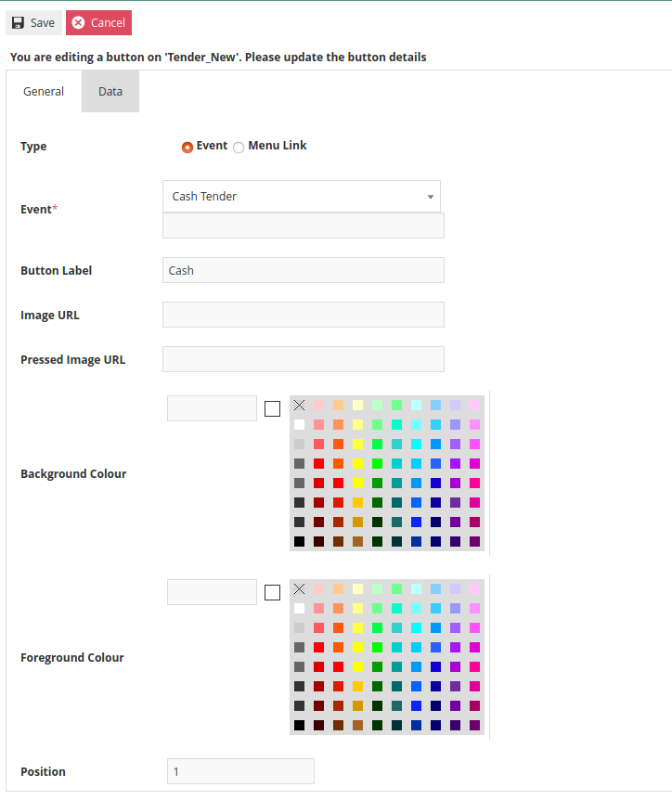The image size is (672, 800).
Task: Click the Position input field
Action: coord(240,771)
